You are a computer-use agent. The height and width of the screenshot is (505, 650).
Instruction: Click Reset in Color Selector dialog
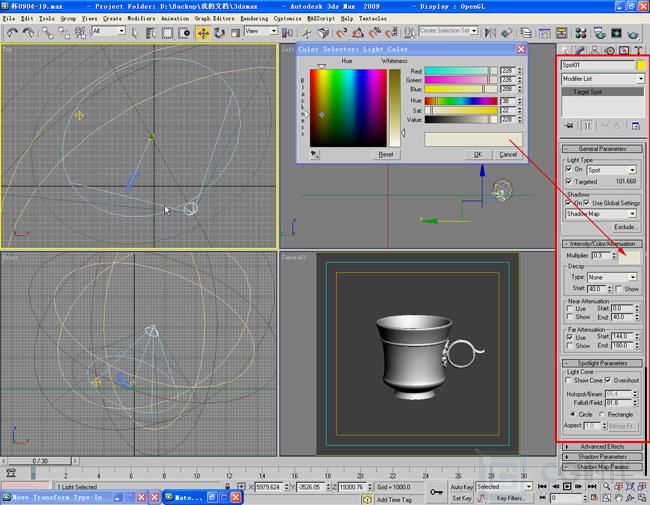[x=386, y=154]
